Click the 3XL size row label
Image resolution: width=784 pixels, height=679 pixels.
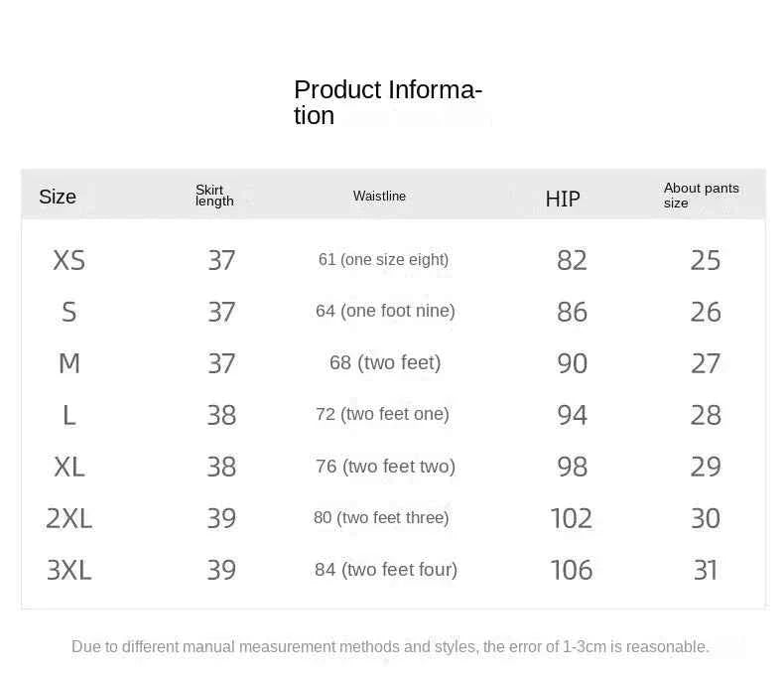tap(69, 570)
